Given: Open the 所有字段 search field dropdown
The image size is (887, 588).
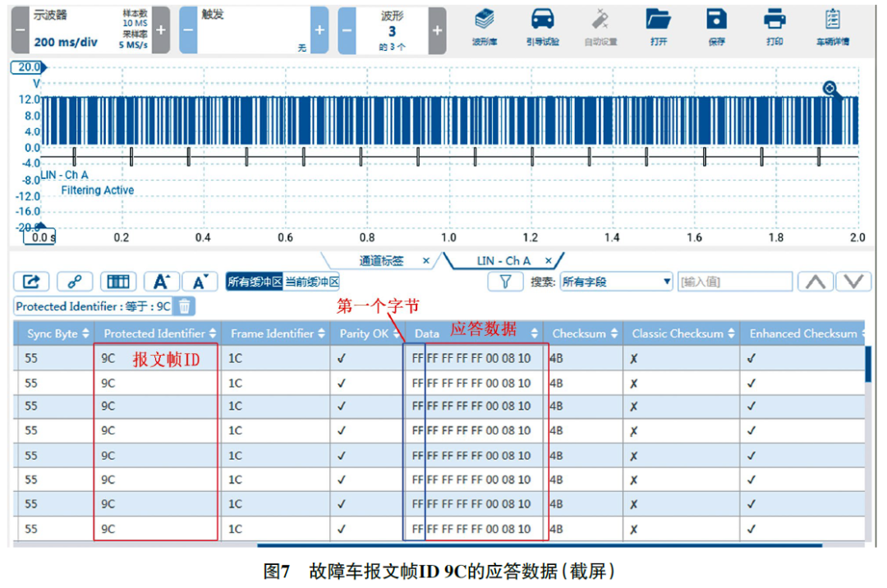Looking at the screenshot, I should 616,282.
